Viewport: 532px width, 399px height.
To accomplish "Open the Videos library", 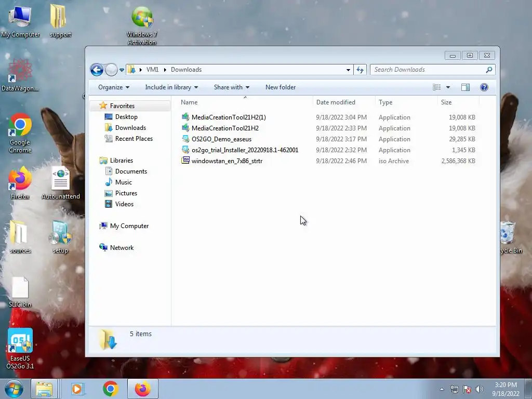I will [124, 204].
